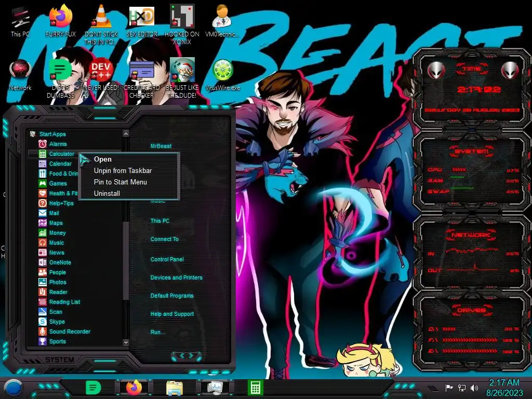Screen dimensions: 532x399
Task: Open Connect To from start menu
Action: click(x=165, y=239)
